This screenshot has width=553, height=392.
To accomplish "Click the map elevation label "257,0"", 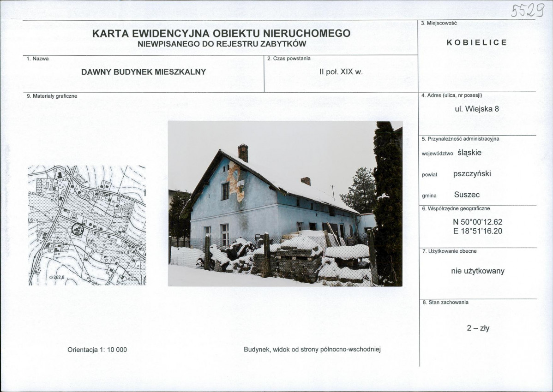I will tap(124, 253).
